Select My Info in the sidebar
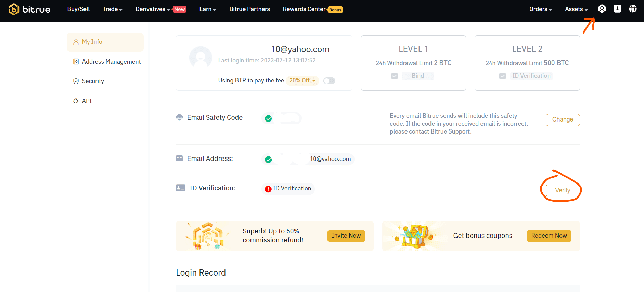 105,42
